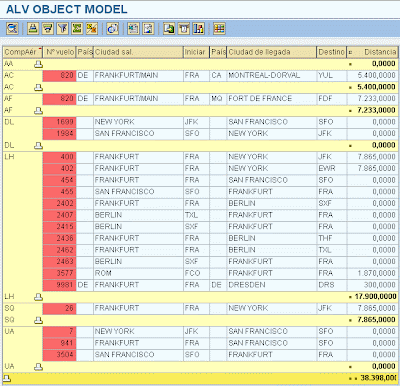Collapse the AF subtotal row icon
Image resolution: width=400 pixels, height=386 pixels.
tap(38, 110)
